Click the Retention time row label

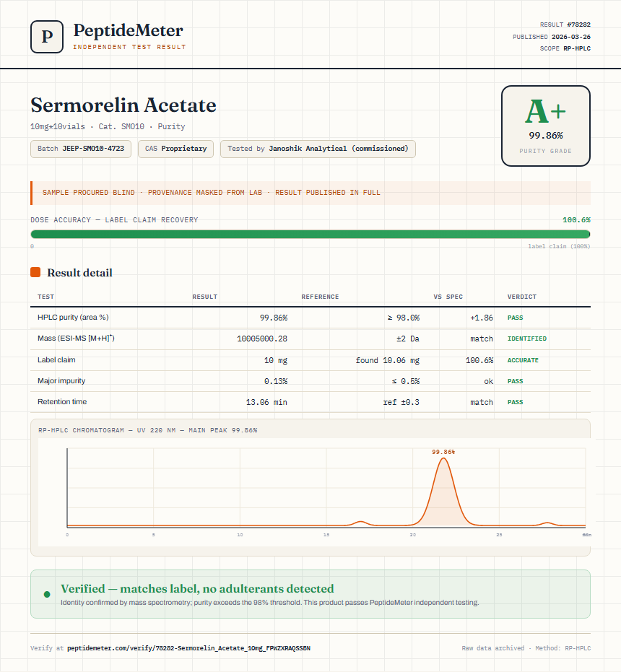tap(62, 401)
